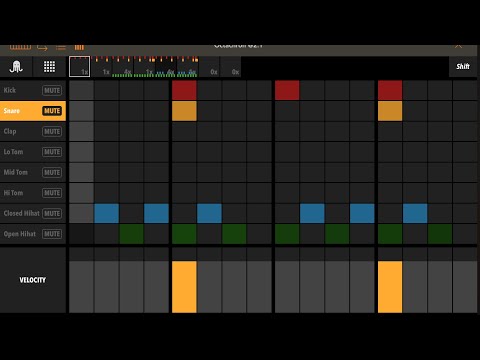
Task: Select the Lo Tom track label
Action: [x=13, y=152]
